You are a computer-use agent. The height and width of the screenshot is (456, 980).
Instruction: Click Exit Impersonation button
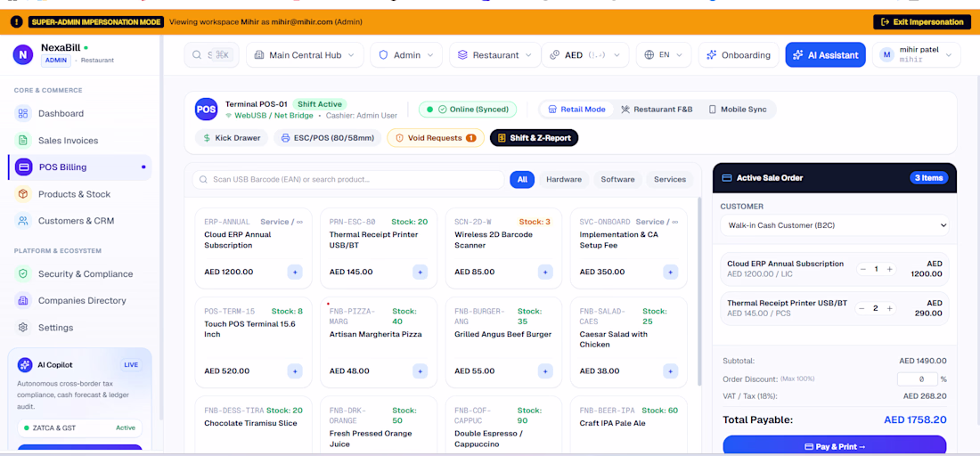[922, 22]
